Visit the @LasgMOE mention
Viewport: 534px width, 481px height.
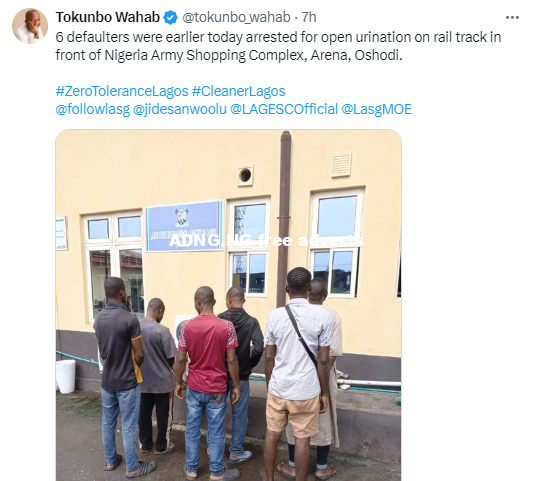(x=376, y=109)
